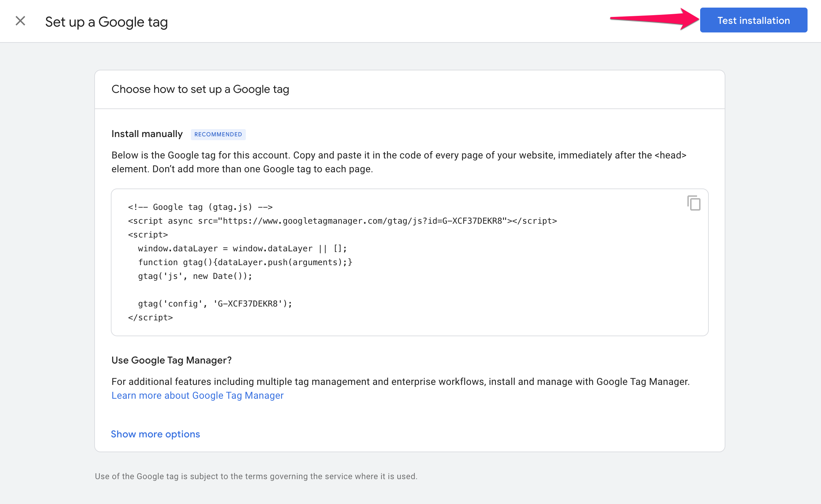Click the gtag config line in code
Screen dimensions: 821x504
[215, 304]
